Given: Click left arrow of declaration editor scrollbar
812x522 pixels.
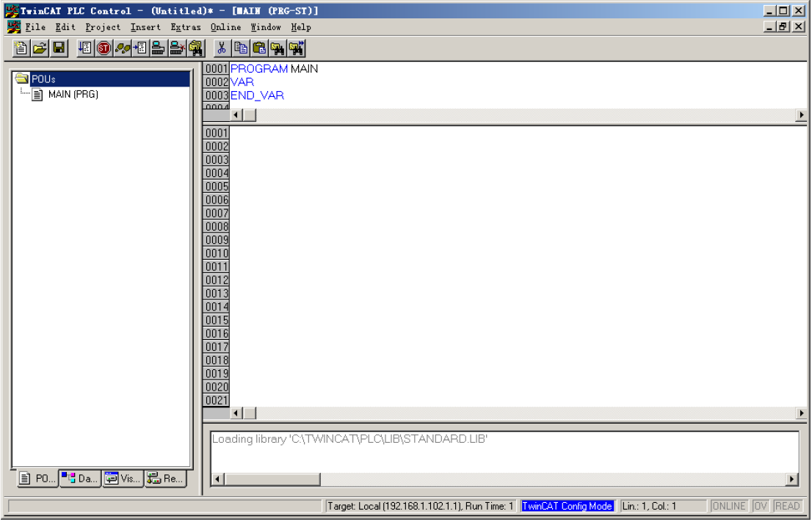Looking at the screenshot, I should click(x=236, y=115).
